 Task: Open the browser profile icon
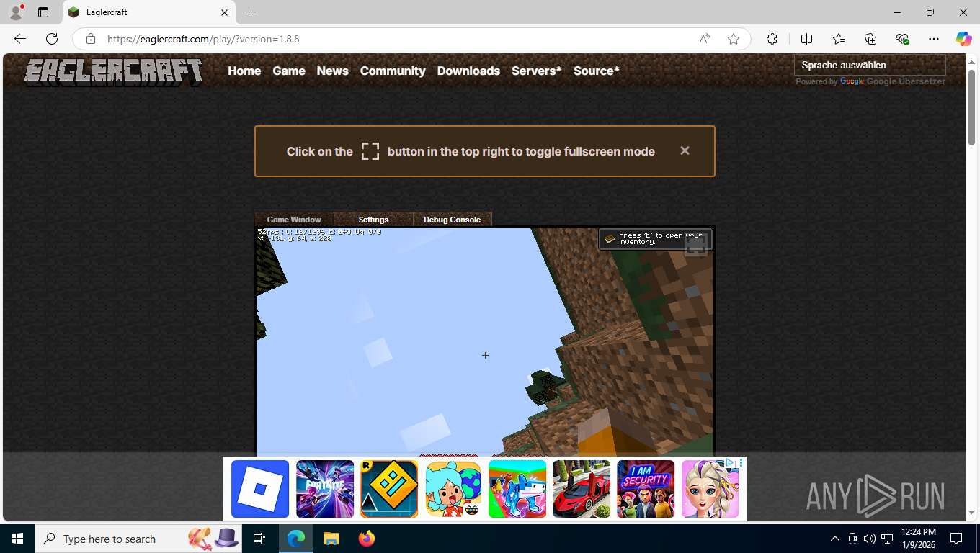click(x=16, y=12)
